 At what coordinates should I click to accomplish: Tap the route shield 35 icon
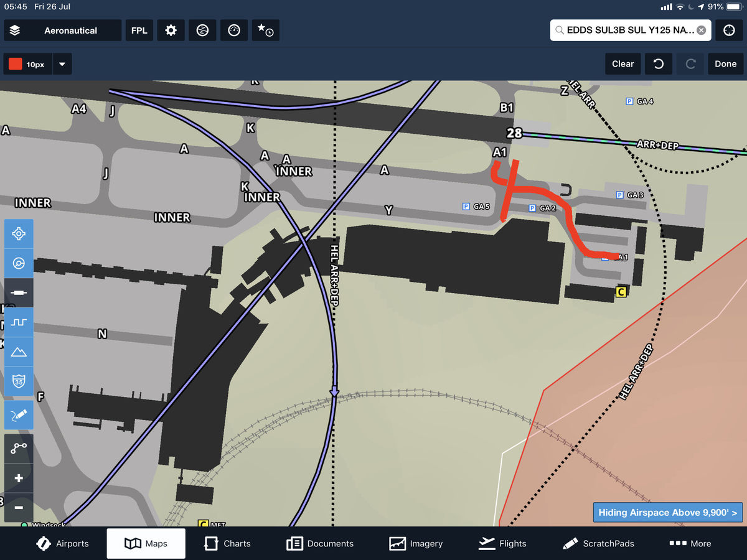tap(19, 381)
